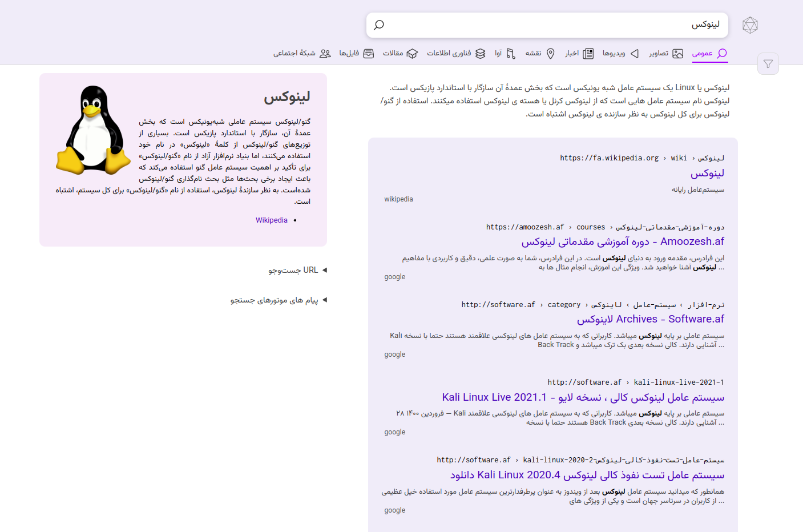Click the شبکهٔ اجتماعی people icon
The height and width of the screenshot is (532, 803).
coord(325,53)
